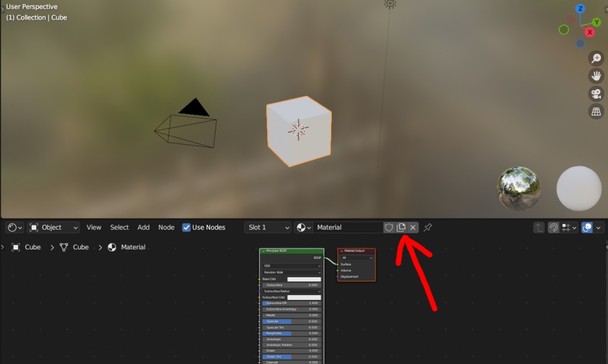The image size is (608, 364).
Task: Open the Slot 1 dropdown
Action: point(268,227)
